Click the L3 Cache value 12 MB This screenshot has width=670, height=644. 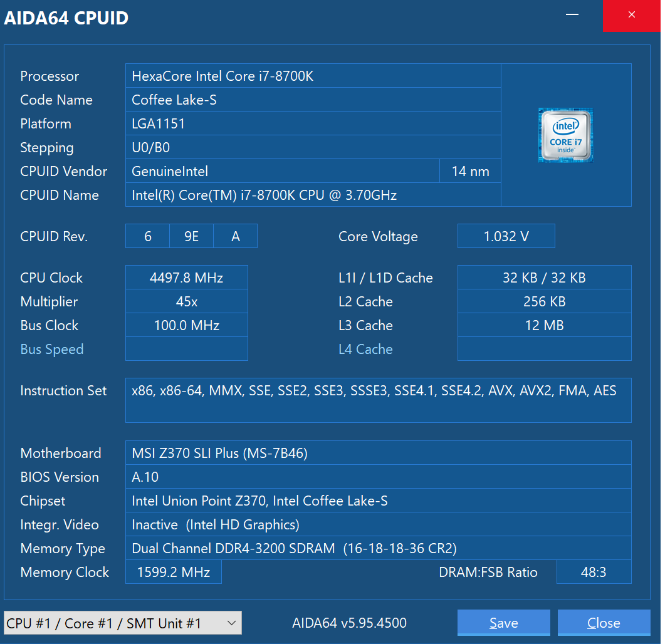545,325
